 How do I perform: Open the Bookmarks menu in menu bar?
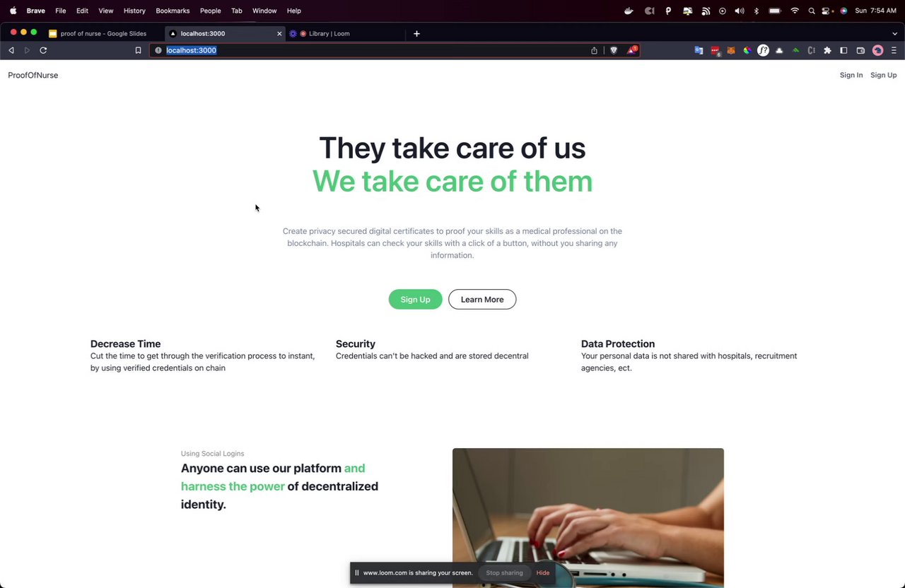(173, 11)
